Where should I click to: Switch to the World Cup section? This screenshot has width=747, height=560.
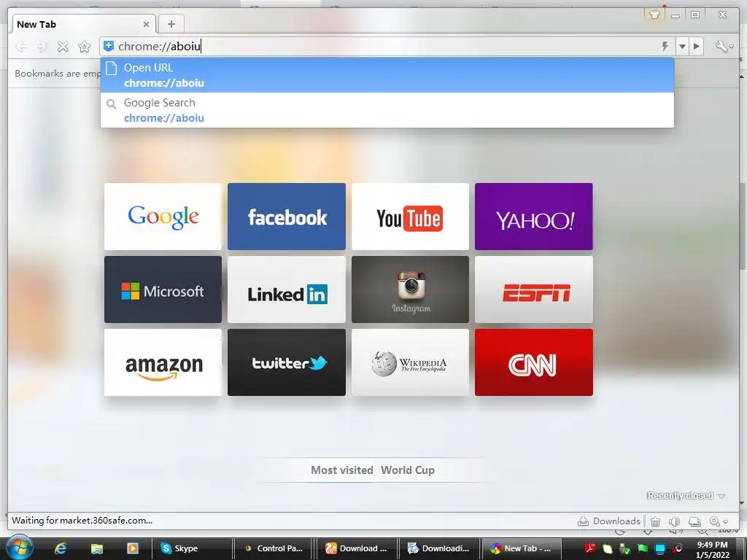(x=408, y=470)
